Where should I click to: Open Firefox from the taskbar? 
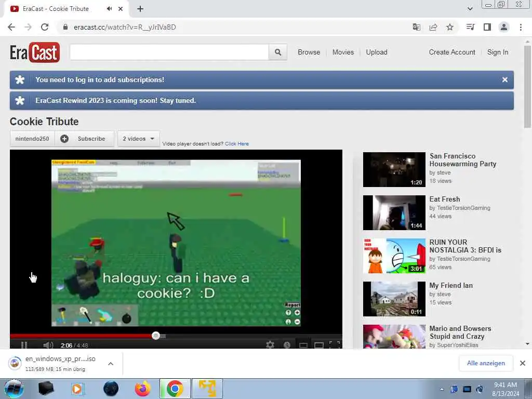click(x=143, y=389)
